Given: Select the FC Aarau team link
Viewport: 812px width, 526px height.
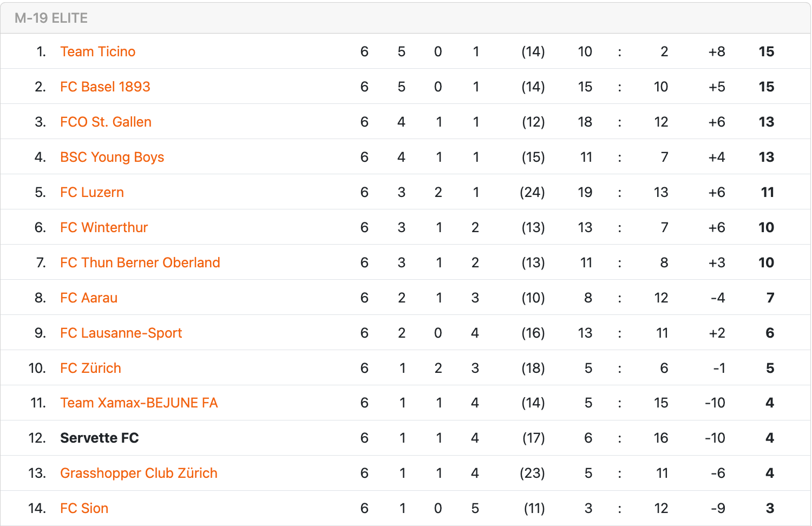Looking at the screenshot, I should tap(89, 298).
